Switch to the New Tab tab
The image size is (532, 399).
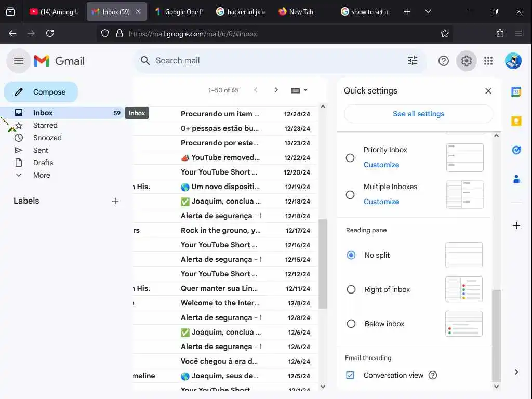[x=303, y=11]
